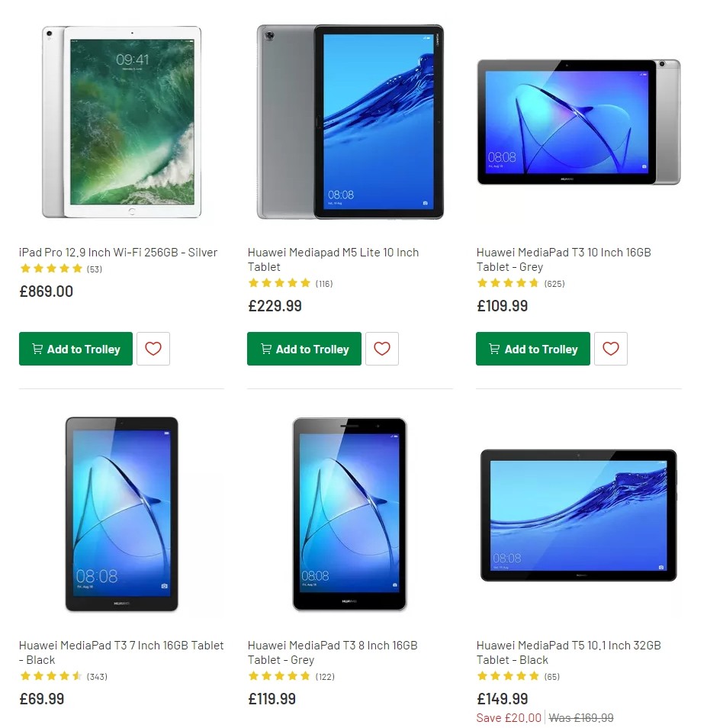Click the star rating for the MediaPad T3 7 Inch
Screen dimensions: 707x728
[x=51, y=676]
